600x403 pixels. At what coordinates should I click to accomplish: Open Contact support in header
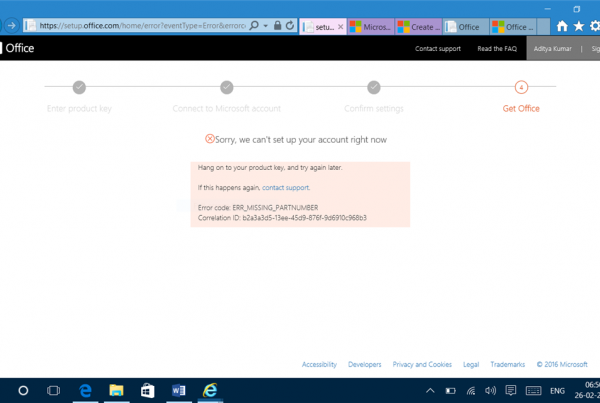[x=438, y=49]
